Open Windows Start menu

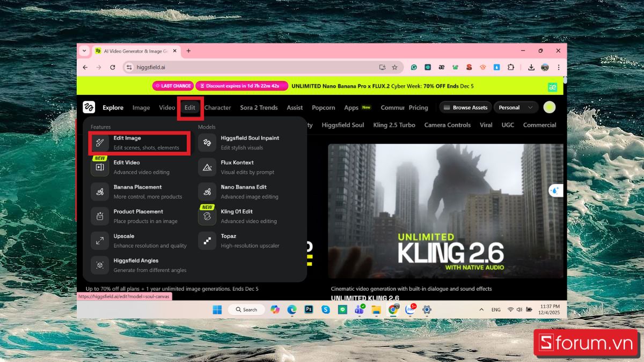(x=217, y=309)
